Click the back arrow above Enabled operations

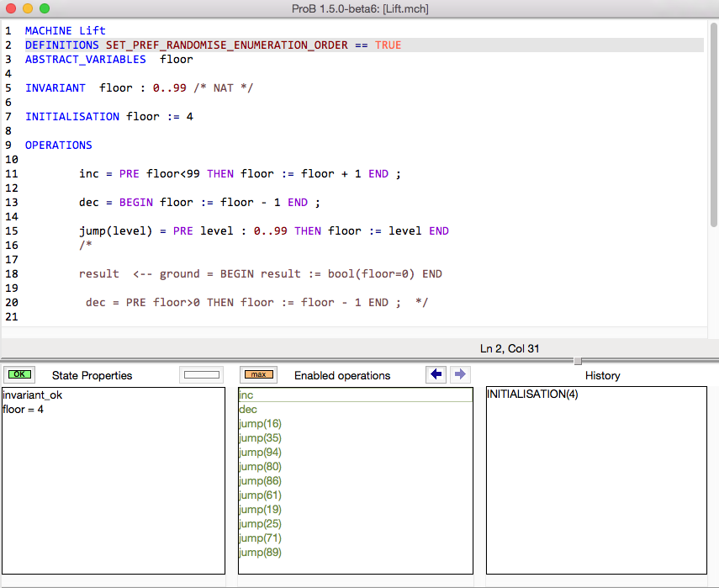pyautogui.click(x=436, y=374)
